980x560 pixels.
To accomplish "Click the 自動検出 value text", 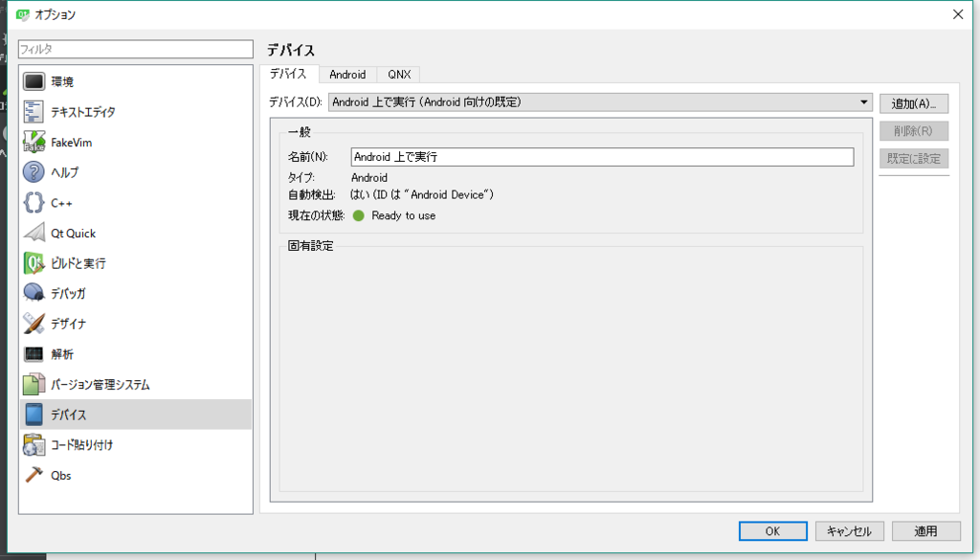I will (422, 195).
